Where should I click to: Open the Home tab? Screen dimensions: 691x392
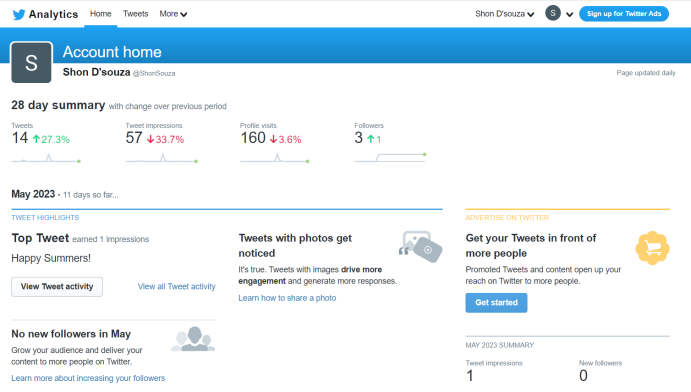click(100, 14)
